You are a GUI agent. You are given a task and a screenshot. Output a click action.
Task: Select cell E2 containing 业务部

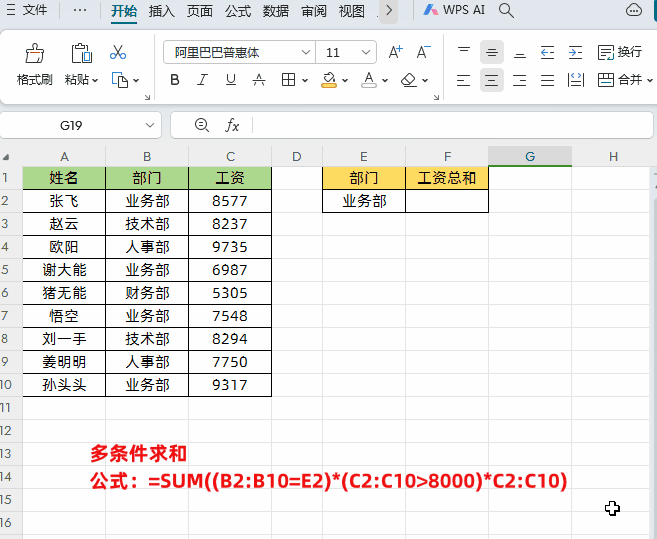click(364, 201)
